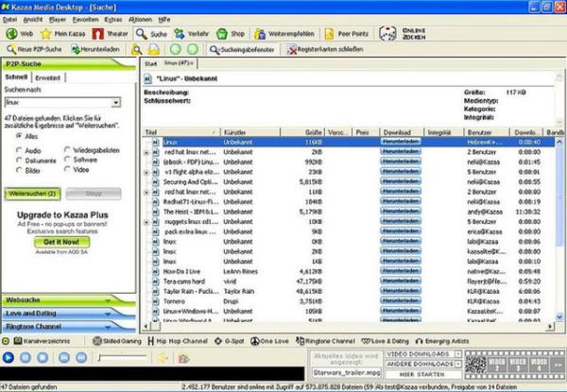
Task: Expand the first red hat linux net row
Action: 146,152
